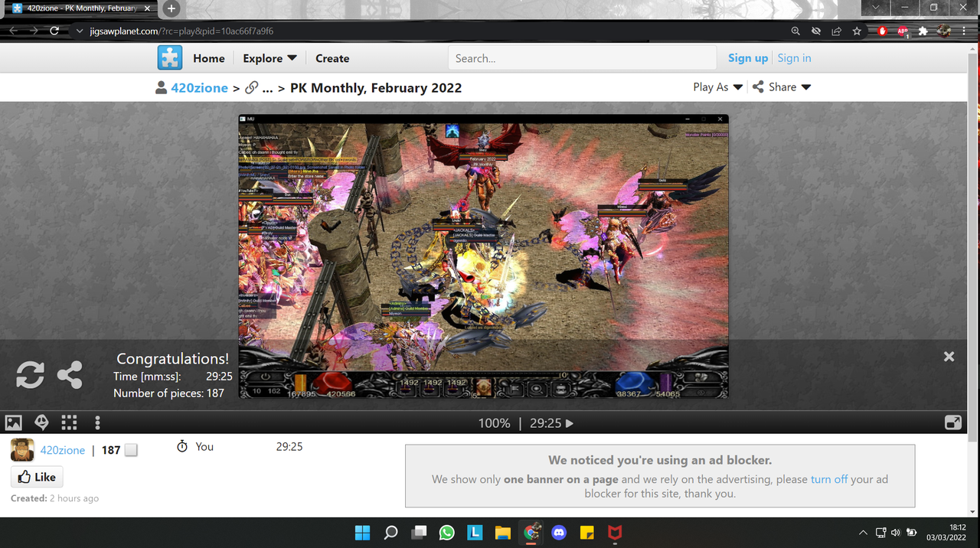This screenshot has height=548, width=980.
Task: Expand the Play As dropdown
Action: (717, 87)
